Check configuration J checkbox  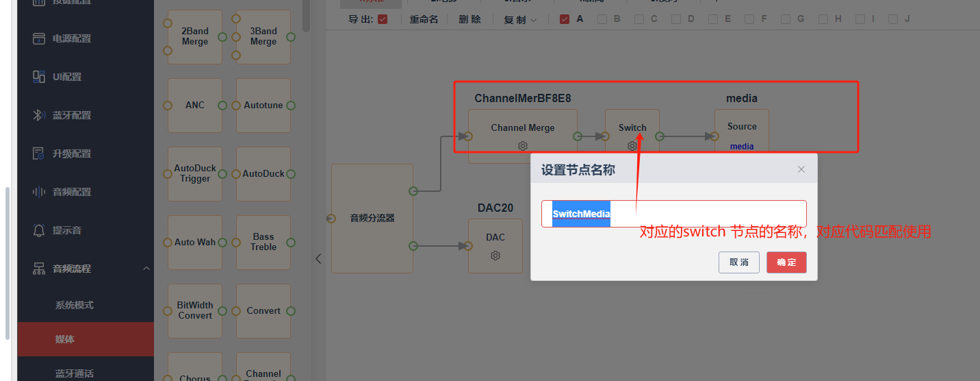pyautogui.click(x=893, y=19)
